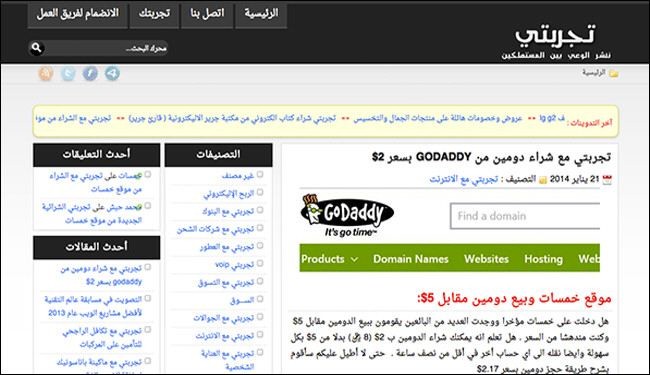This screenshot has width=650, height=375.
Task: Click the أحدث المقالات widget header
Action: tap(96, 247)
